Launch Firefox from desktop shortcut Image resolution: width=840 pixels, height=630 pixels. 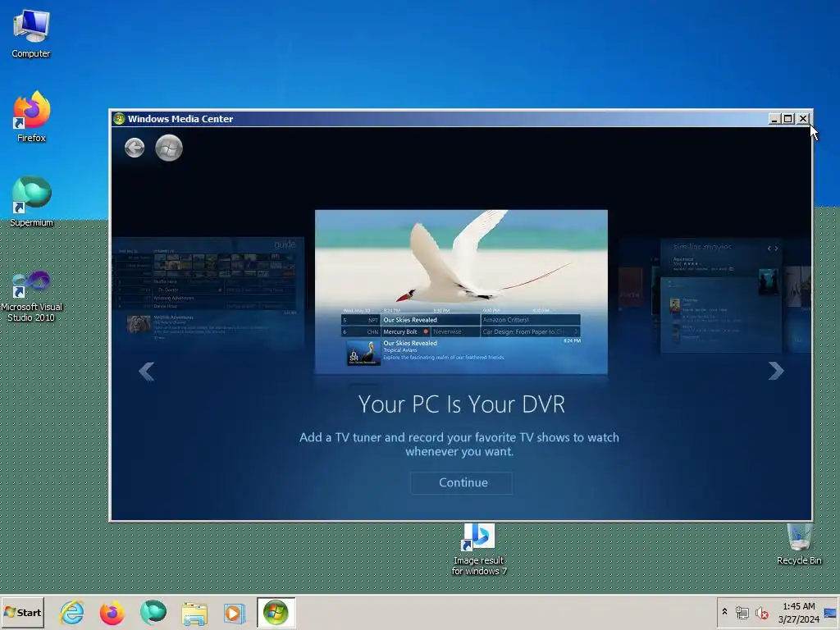(31, 116)
